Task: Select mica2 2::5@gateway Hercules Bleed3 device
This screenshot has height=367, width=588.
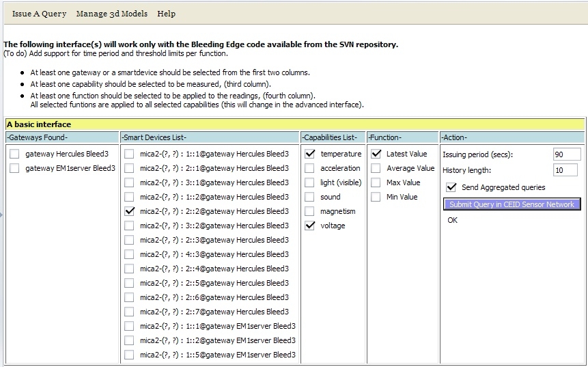Action: (x=129, y=283)
